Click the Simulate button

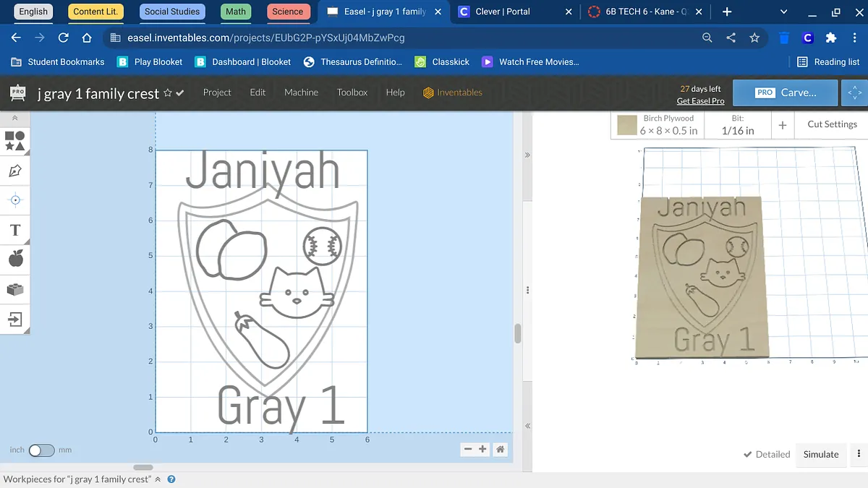click(x=821, y=455)
